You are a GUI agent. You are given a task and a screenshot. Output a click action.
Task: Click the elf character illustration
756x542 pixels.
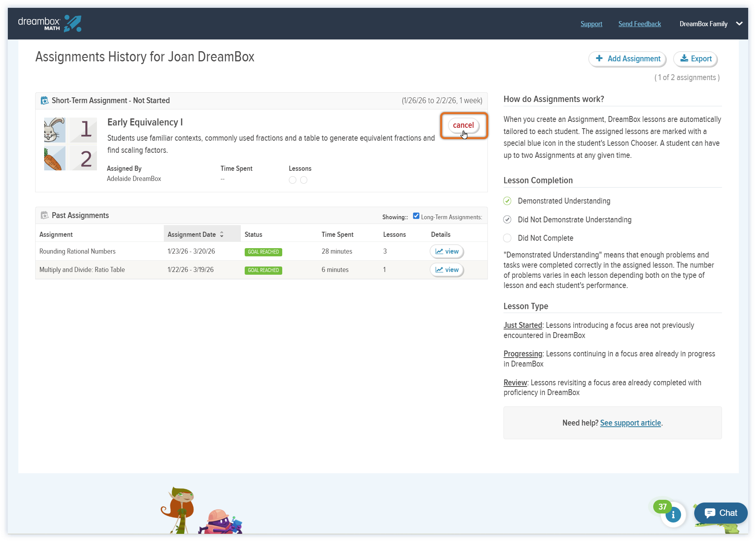click(178, 510)
